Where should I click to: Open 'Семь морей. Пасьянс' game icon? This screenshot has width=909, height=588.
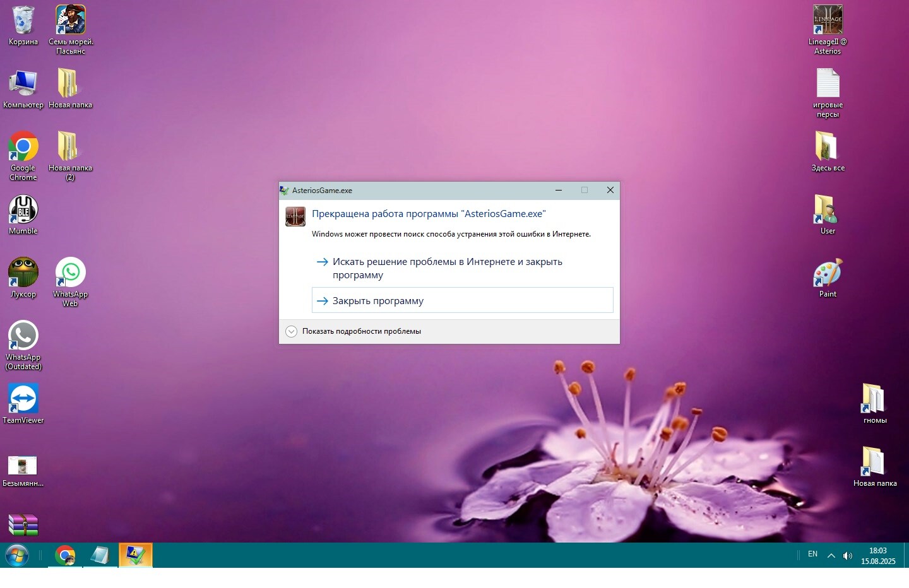71,21
